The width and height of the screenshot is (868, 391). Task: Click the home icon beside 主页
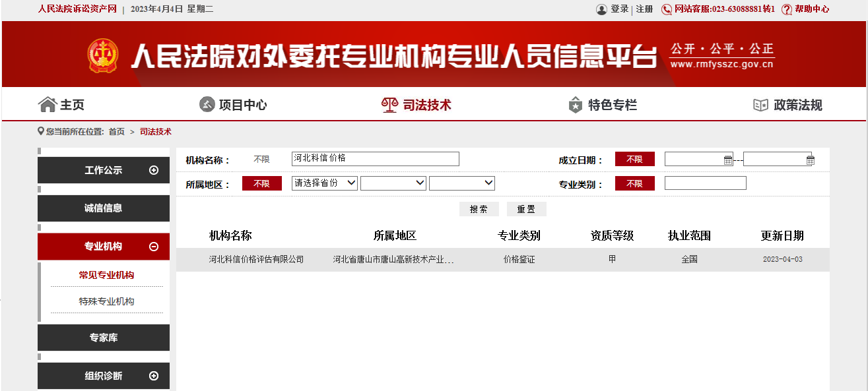click(x=48, y=105)
